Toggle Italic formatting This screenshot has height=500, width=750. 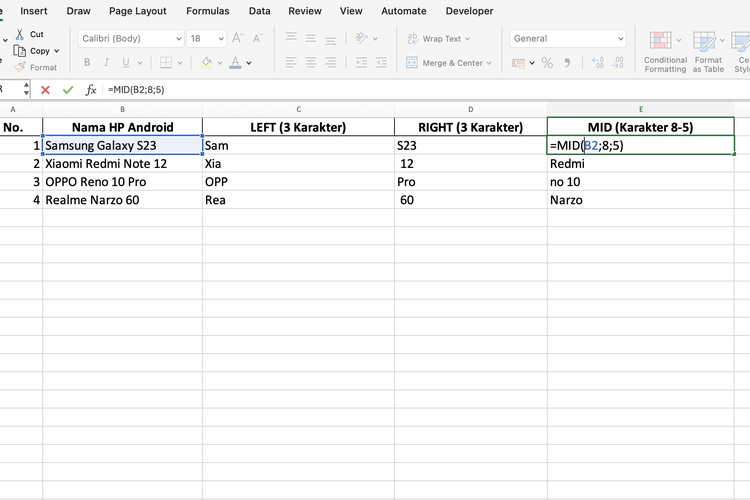106,62
